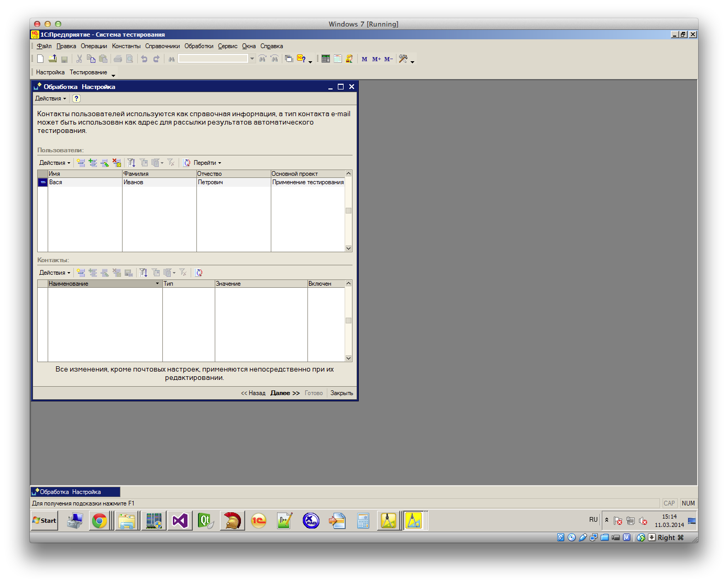Refresh the users list

[x=186, y=163]
